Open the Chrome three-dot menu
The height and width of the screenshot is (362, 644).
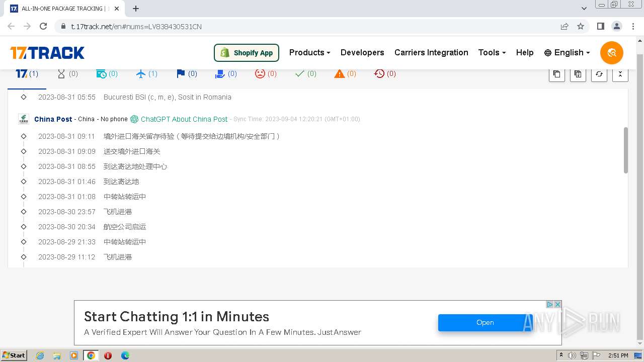click(632, 26)
